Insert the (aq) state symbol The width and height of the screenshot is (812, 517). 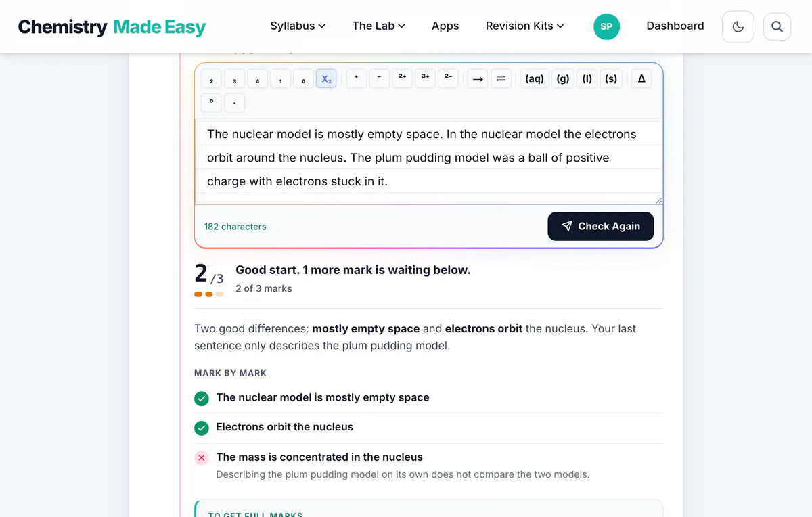pyautogui.click(x=535, y=79)
